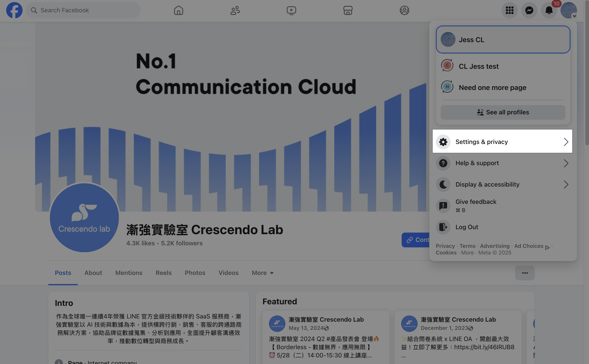589x364 pixels.
Task: Click the May 13 post author avatar
Action: point(277,323)
